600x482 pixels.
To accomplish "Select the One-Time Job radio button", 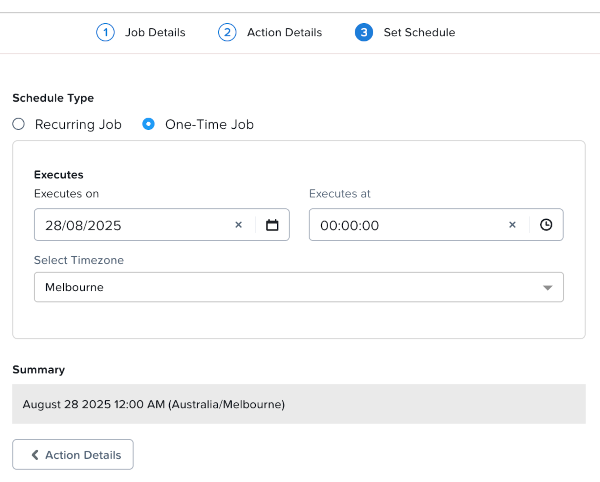I will [148, 124].
